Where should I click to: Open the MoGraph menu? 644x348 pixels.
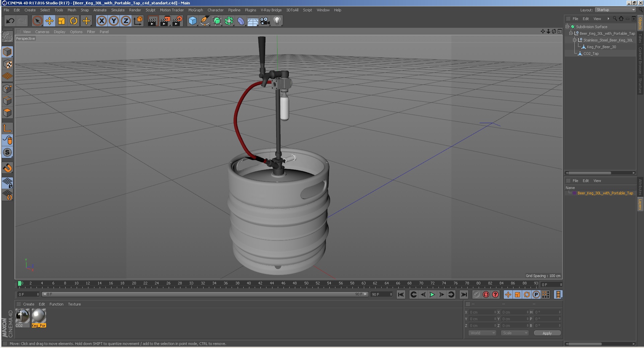point(195,10)
